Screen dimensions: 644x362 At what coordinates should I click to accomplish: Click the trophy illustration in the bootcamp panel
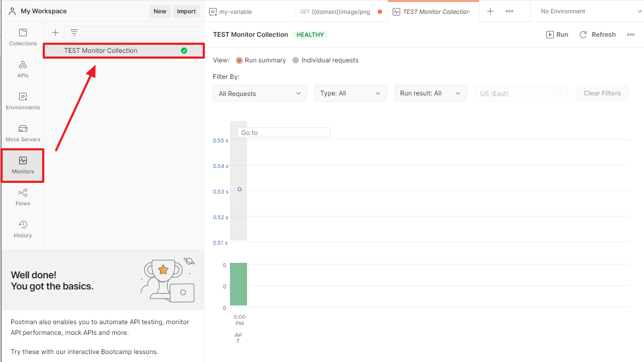click(x=168, y=279)
